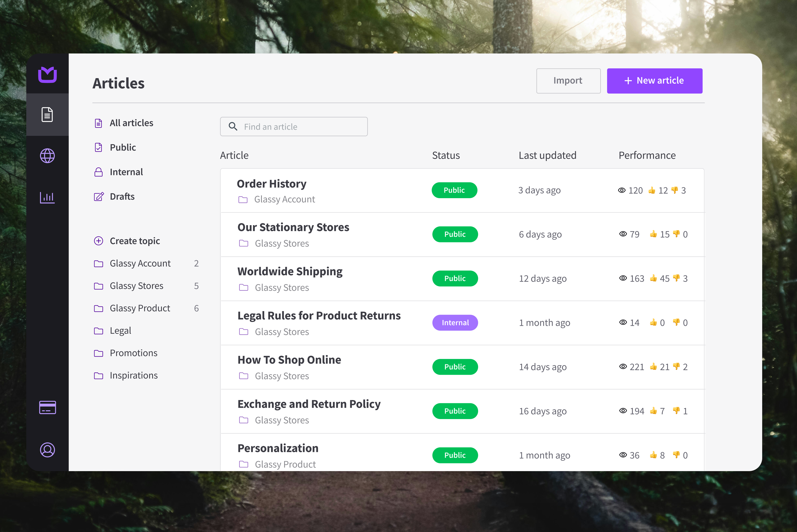Image resolution: width=797 pixels, height=532 pixels.
Task: Click folder icon under Legal Rules for Product Returns
Action: point(244,332)
